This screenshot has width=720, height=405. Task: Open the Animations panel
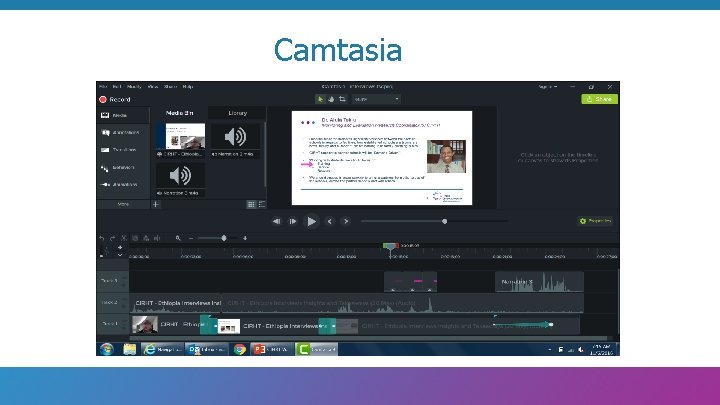[x=123, y=185]
